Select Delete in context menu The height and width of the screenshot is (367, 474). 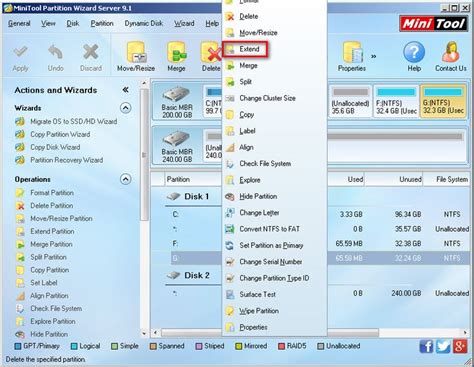click(x=274, y=16)
